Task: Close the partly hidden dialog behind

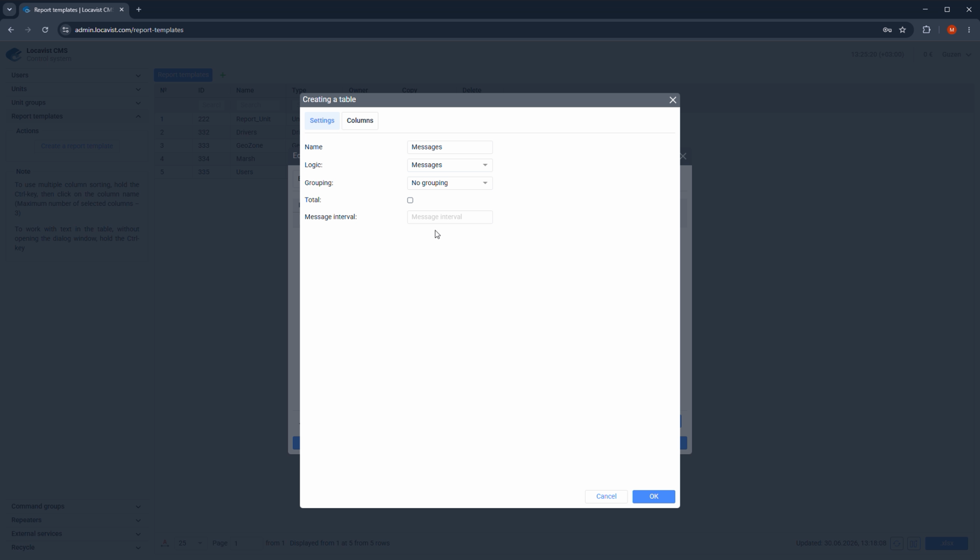Action: click(x=684, y=156)
